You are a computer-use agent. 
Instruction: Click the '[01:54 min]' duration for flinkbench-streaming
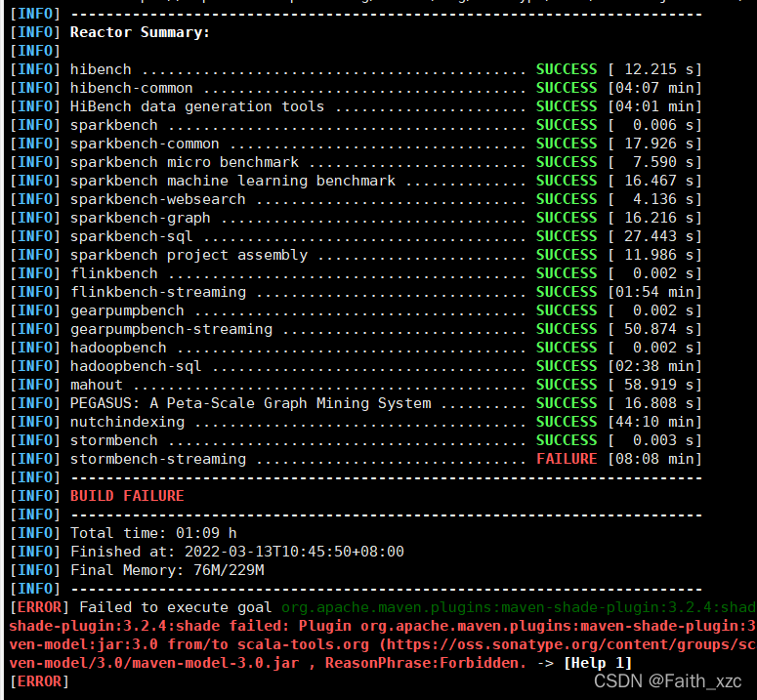click(654, 292)
